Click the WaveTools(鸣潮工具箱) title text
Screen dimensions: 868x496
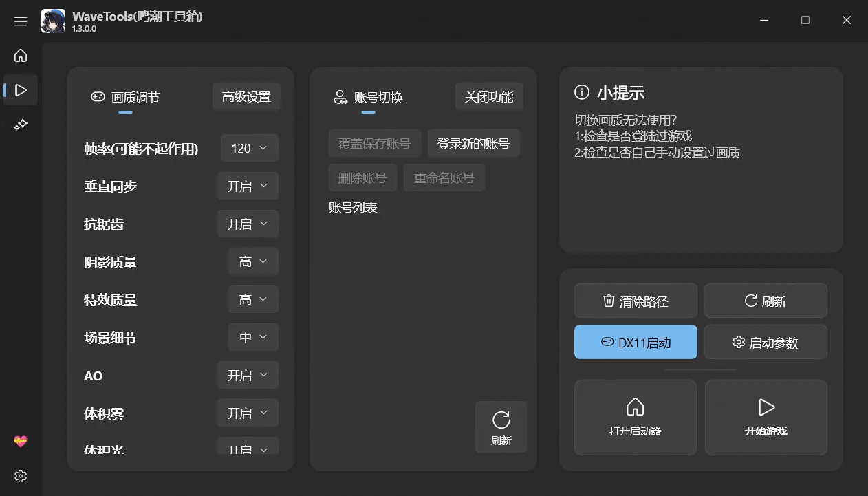point(137,16)
